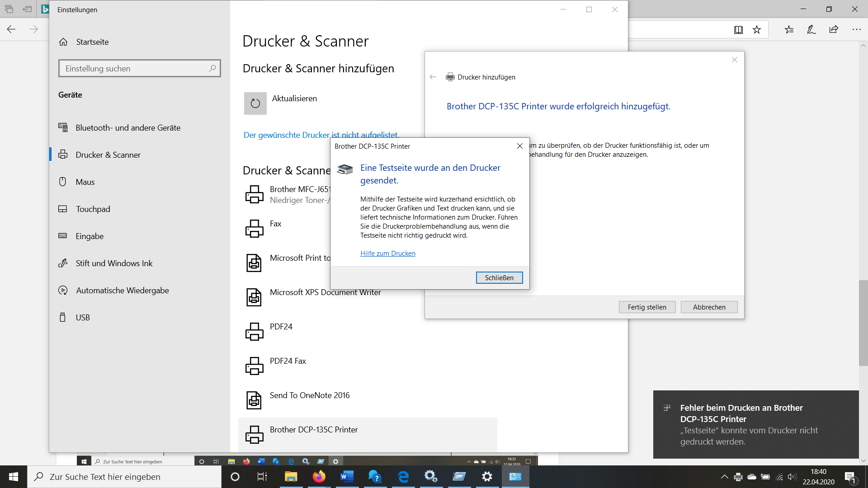Click the battery tray icon

(x=765, y=477)
